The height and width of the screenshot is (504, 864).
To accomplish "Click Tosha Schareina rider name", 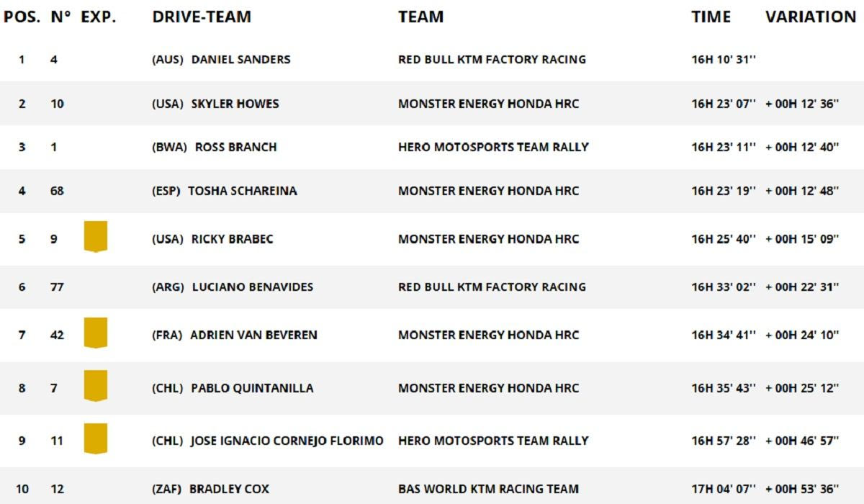I will (242, 191).
